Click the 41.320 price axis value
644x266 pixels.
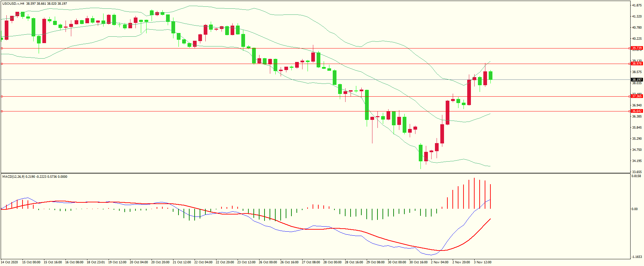point(637,16)
